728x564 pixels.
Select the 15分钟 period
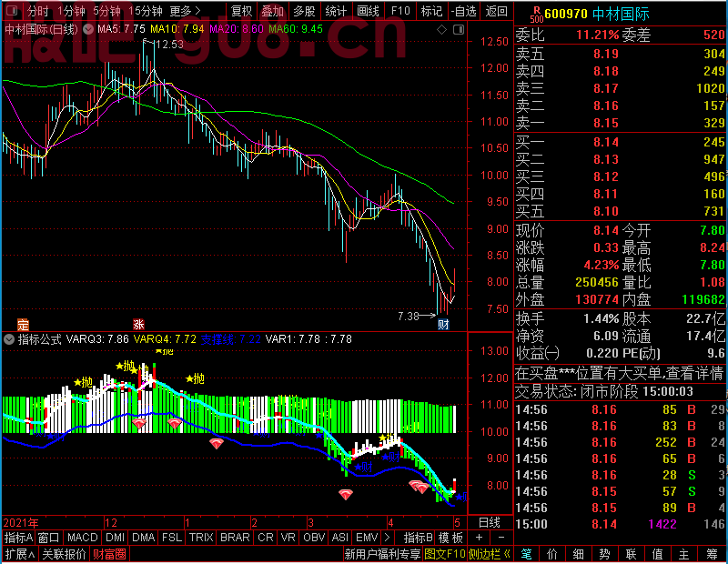point(145,11)
